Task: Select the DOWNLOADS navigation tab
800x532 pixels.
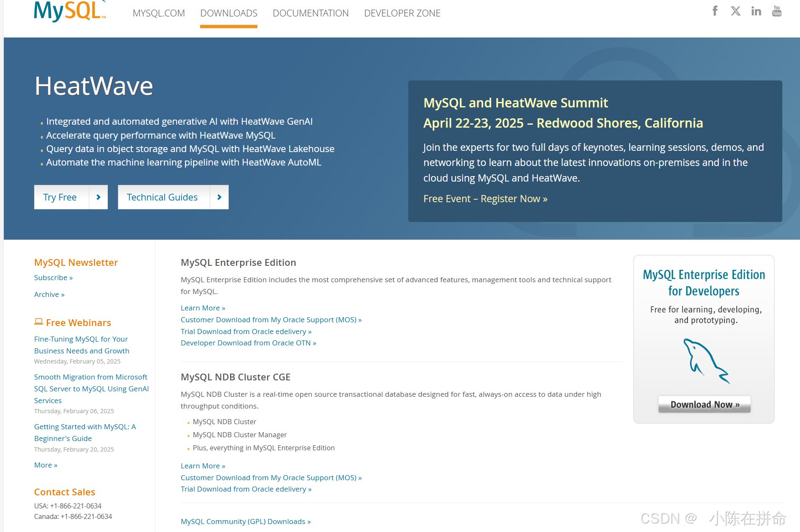Action: (229, 13)
